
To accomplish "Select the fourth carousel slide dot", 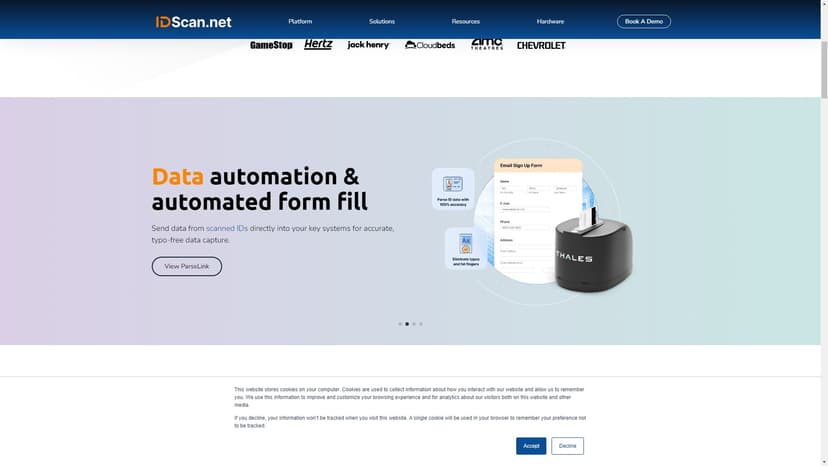I will click(421, 324).
